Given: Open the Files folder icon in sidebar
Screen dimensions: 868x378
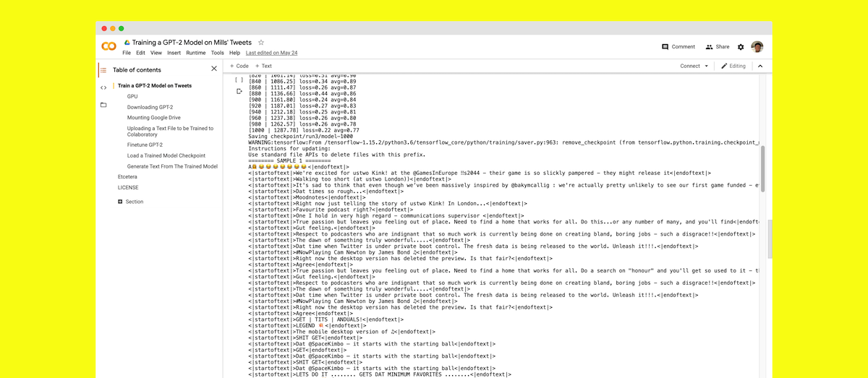Looking at the screenshot, I should point(103,105).
